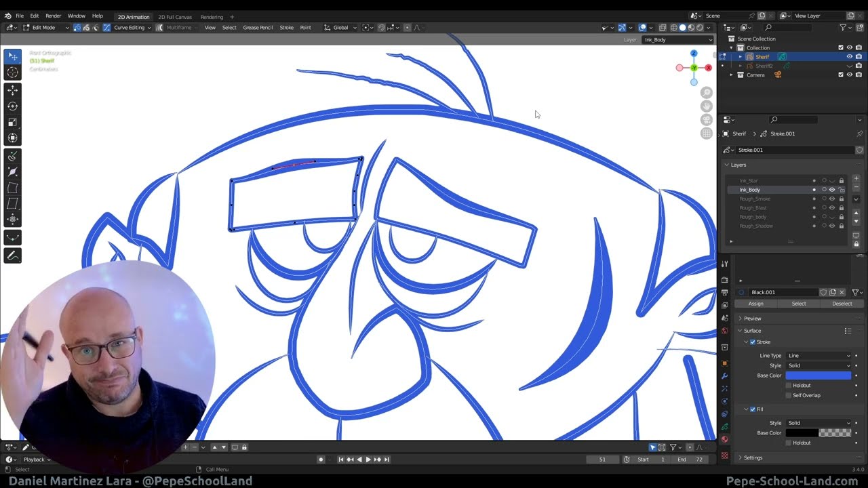Screen dimensions: 868x488
Task: Click the material Select button
Action: click(799, 304)
